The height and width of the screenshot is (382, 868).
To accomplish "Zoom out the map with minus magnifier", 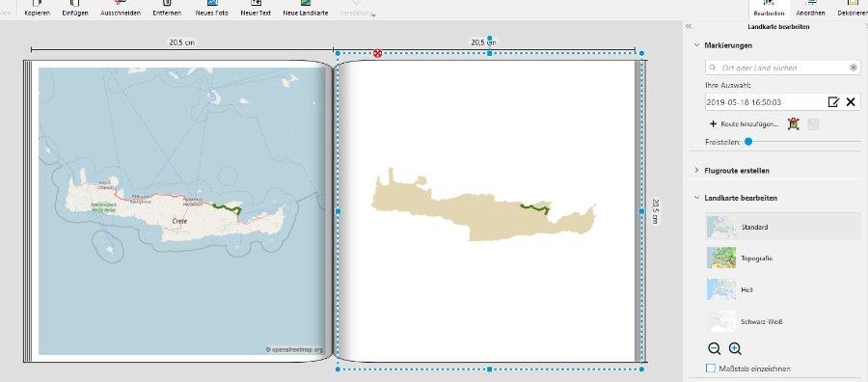I will click(714, 348).
